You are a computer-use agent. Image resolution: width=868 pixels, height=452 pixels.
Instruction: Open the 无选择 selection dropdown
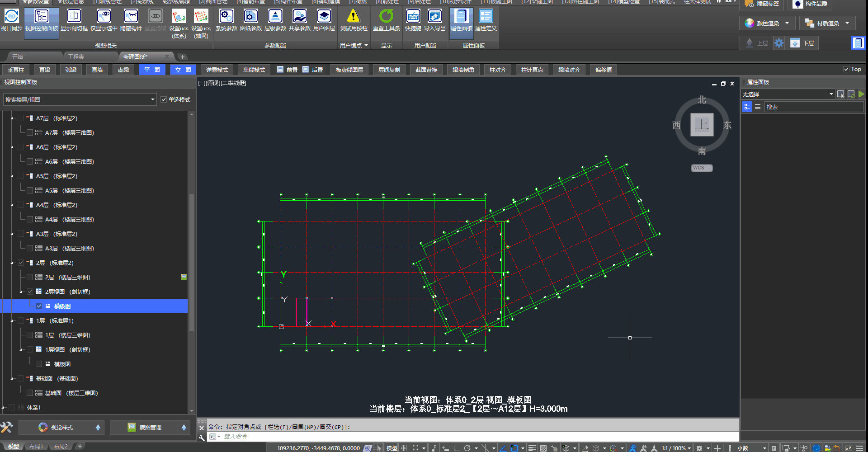pyautogui.click(x=831, y=94)
